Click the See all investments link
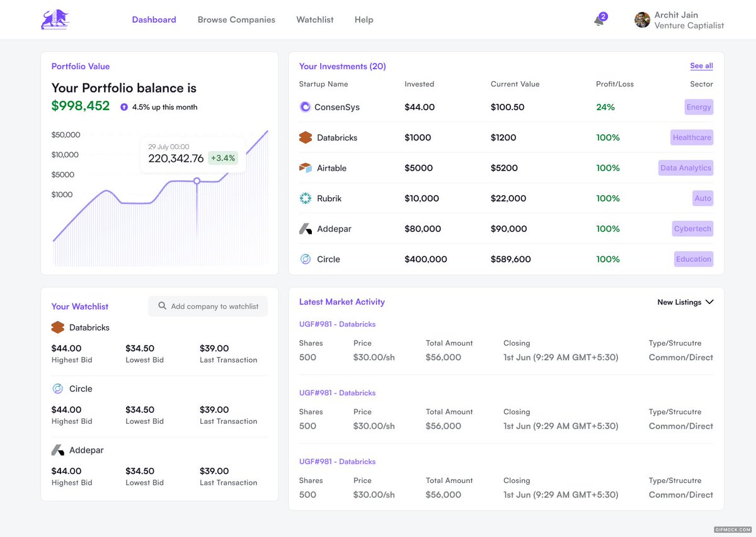756x537 pixels. (x=702, y=65)
